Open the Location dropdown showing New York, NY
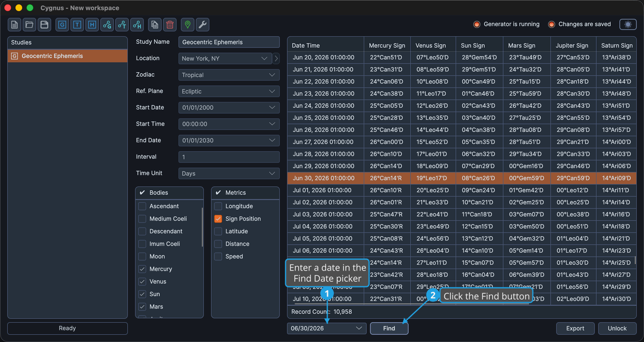 click(225, 58)
